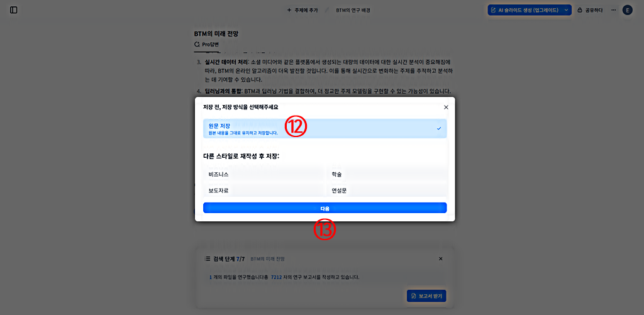644x315 pixels.
Task: Choose the '비즈니스' rewrite style
Action: point(263,174)
